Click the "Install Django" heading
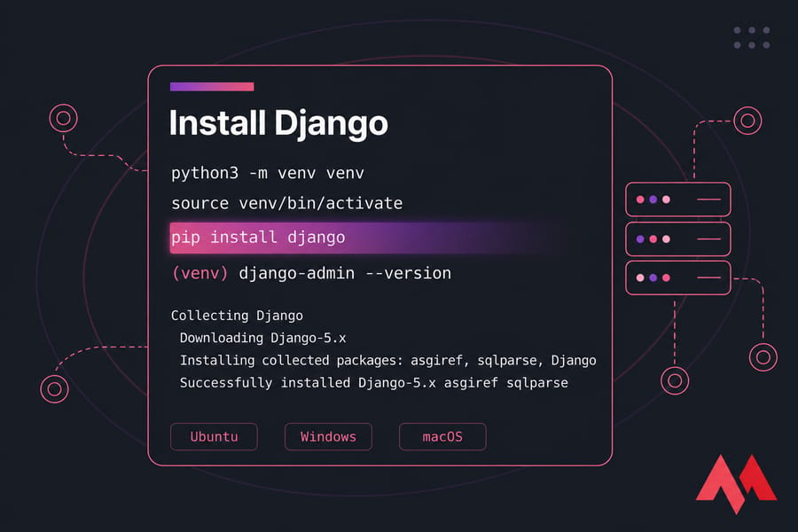Viewport: 798px width, 532px height. (x=278, y=124)
